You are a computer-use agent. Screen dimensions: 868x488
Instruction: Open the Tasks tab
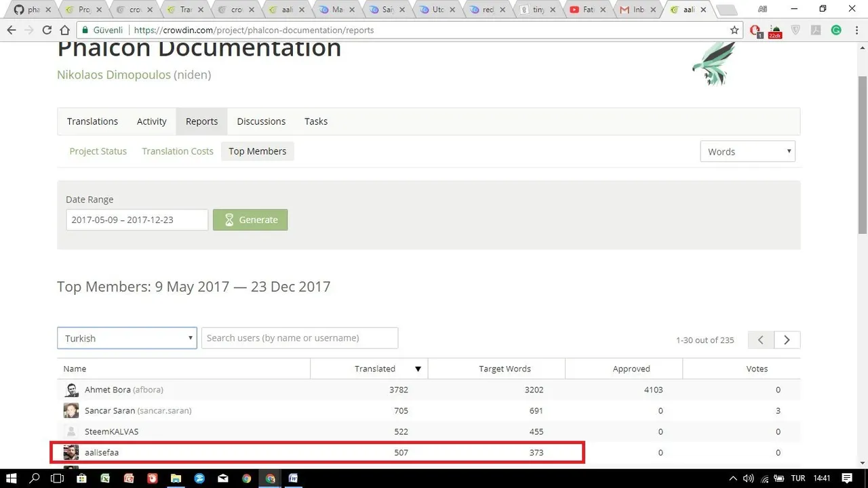(316, 121)
